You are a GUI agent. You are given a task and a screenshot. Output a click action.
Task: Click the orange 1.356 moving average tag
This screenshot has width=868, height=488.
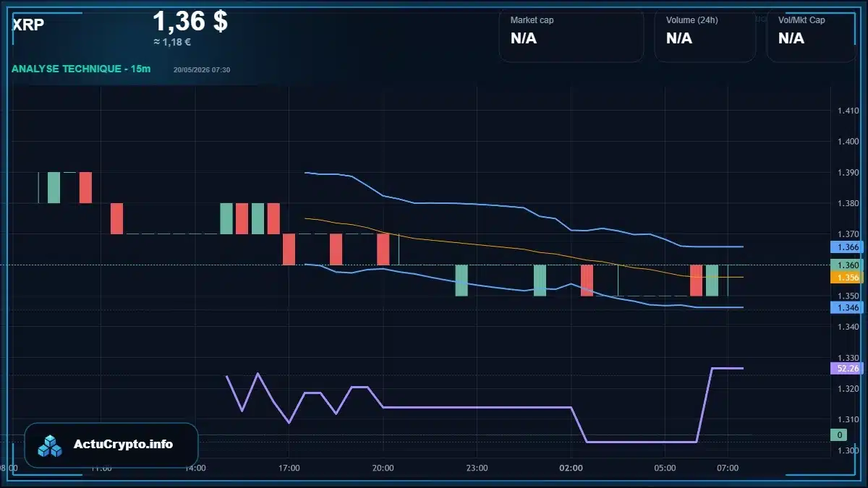tap(846, 278)
